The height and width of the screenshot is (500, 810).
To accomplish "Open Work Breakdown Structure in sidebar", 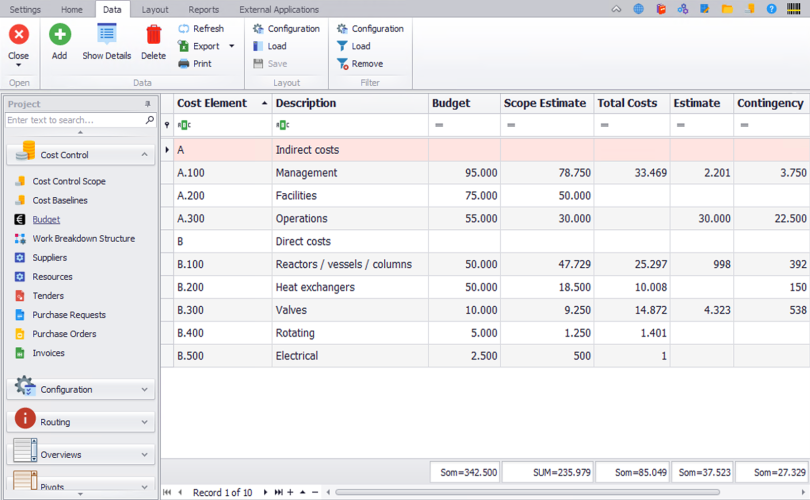I will tap(82, 239).
